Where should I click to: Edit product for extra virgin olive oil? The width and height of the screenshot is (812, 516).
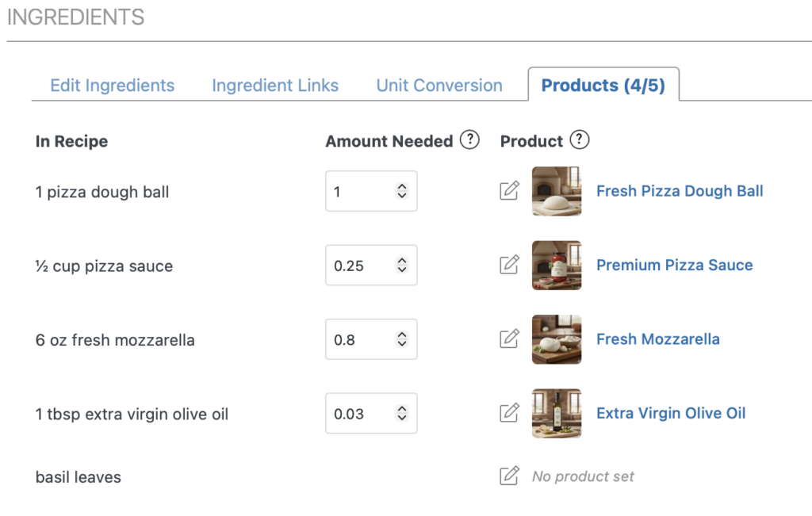point(509,413)
